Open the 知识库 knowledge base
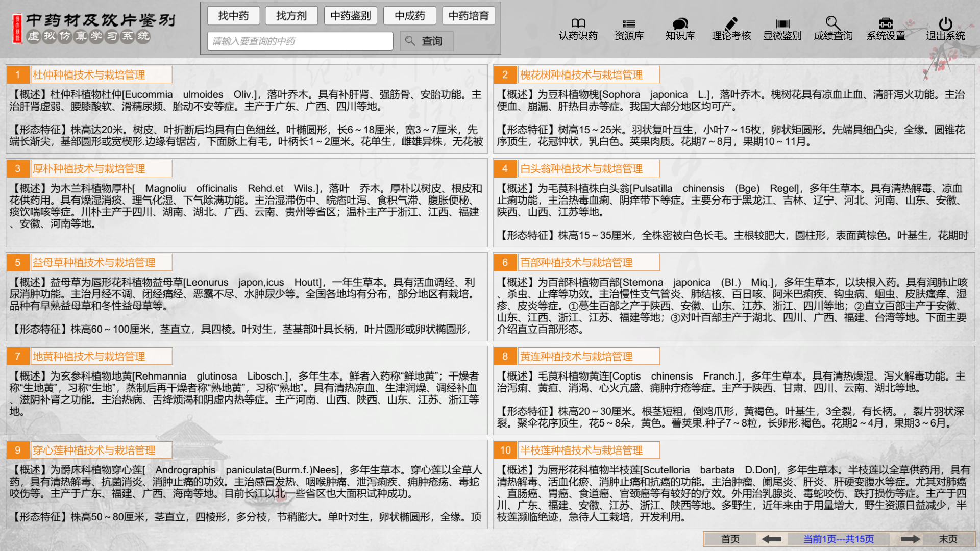Screen dimensions: 980x551 point(679,28)
